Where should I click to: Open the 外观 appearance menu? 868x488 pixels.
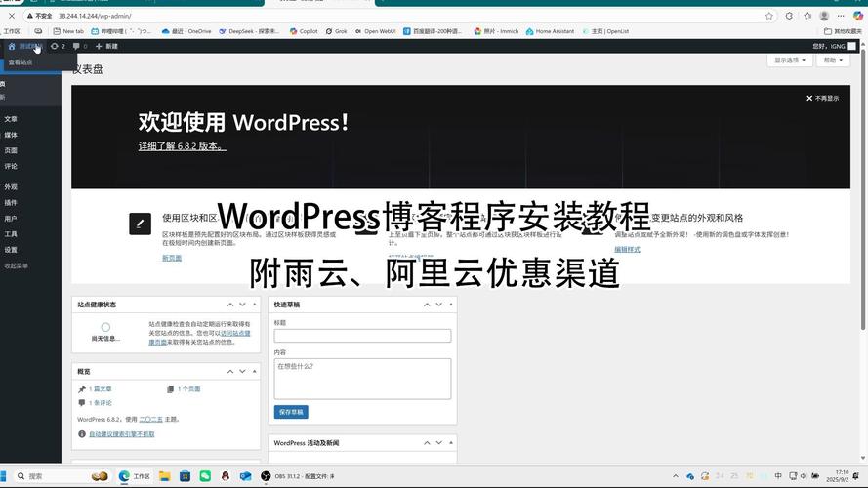(11, 187)
